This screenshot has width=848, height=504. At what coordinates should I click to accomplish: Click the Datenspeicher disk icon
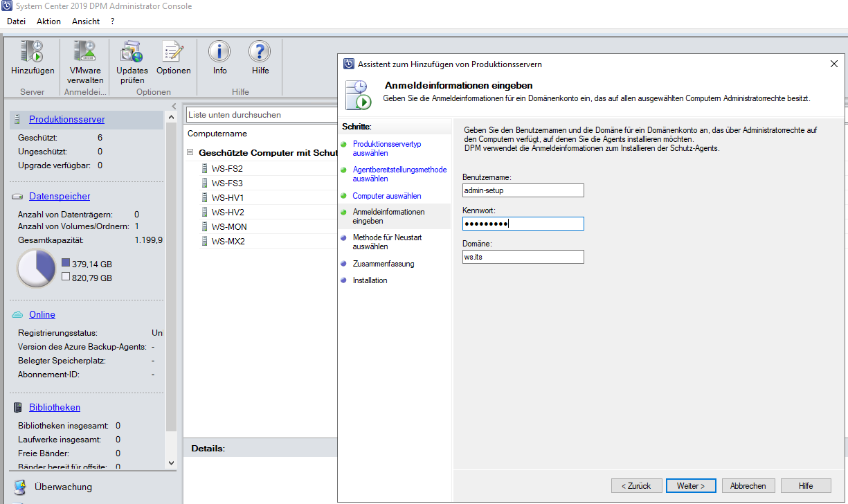click(x=18, y=197)
